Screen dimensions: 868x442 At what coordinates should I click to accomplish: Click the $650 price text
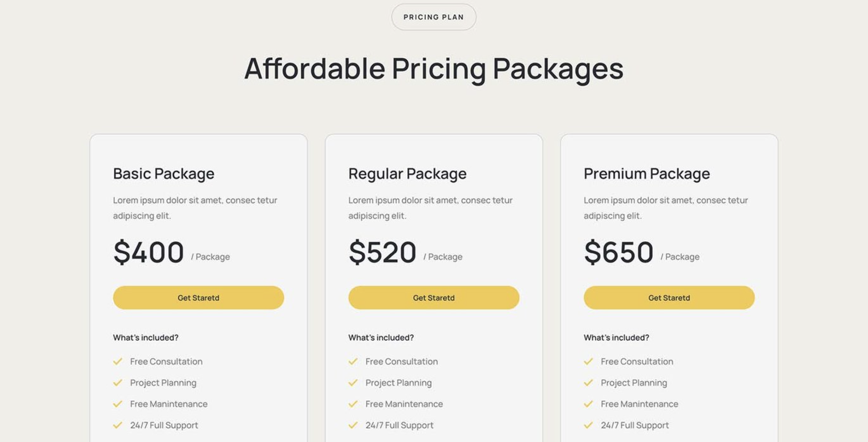pos(619,252)
